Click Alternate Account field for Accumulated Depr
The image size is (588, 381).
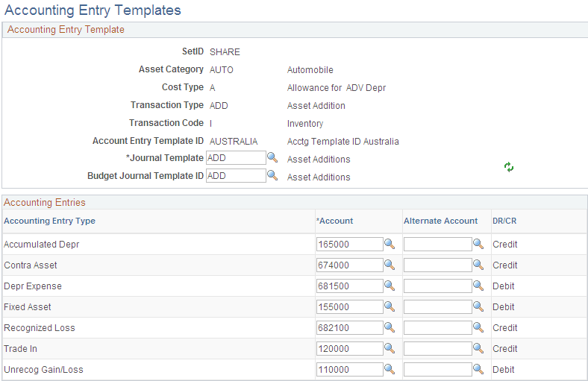[437, 245]
